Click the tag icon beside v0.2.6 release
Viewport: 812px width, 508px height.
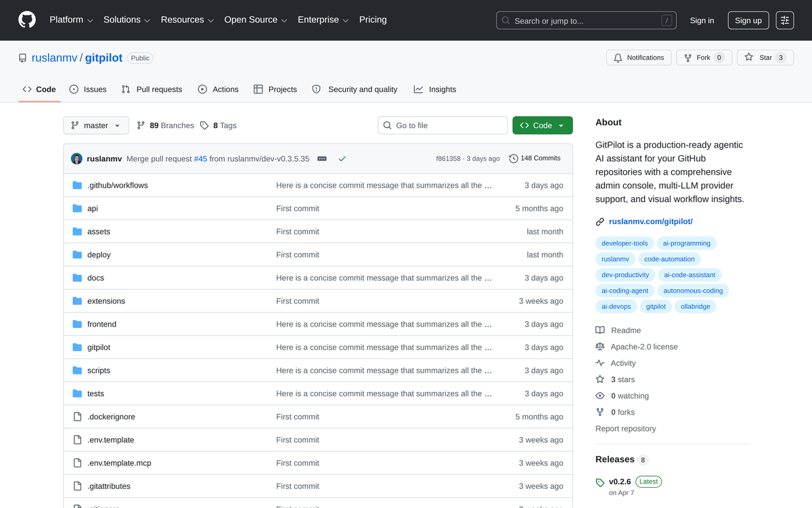pos(600,482)
